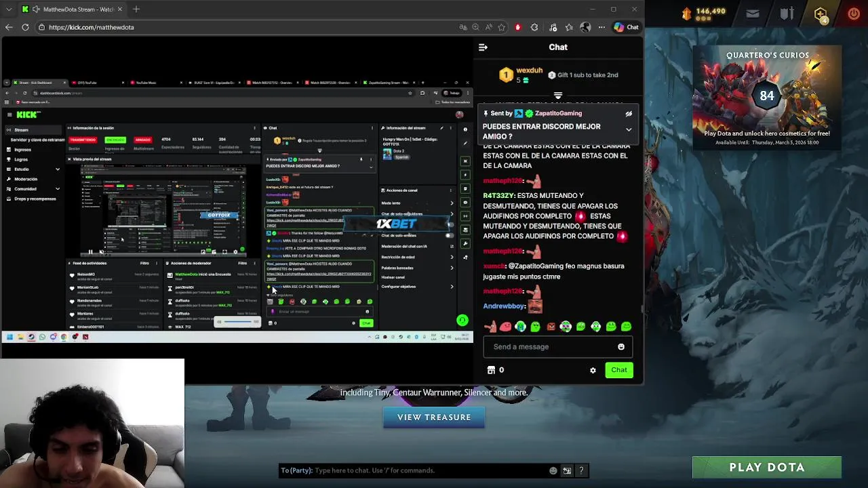The width and height of the screenshot is (868, 488).
Task: Open translate icon in address bar
Action: coord(463,27)
